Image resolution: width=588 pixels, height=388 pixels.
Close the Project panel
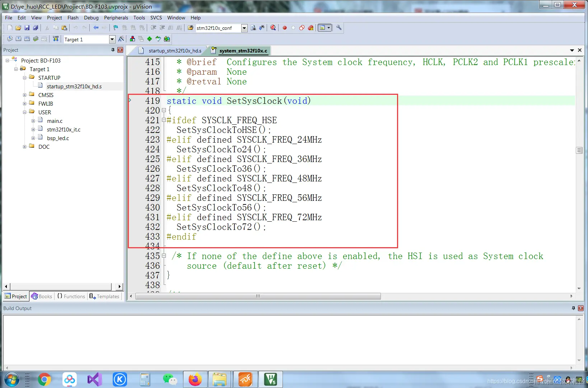click(x=120, y=50)
